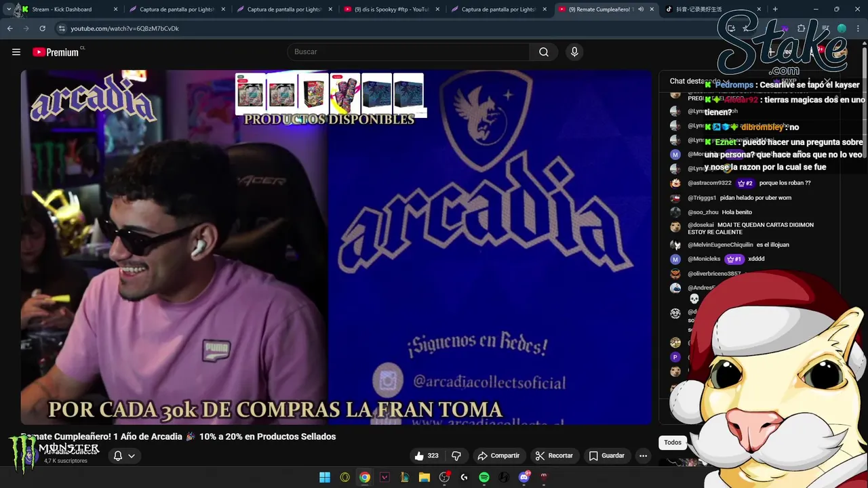Image resolution: width=868 pixels, height=488 pixels.
Task: Click the search magnifier button
Action: point(544,52)
